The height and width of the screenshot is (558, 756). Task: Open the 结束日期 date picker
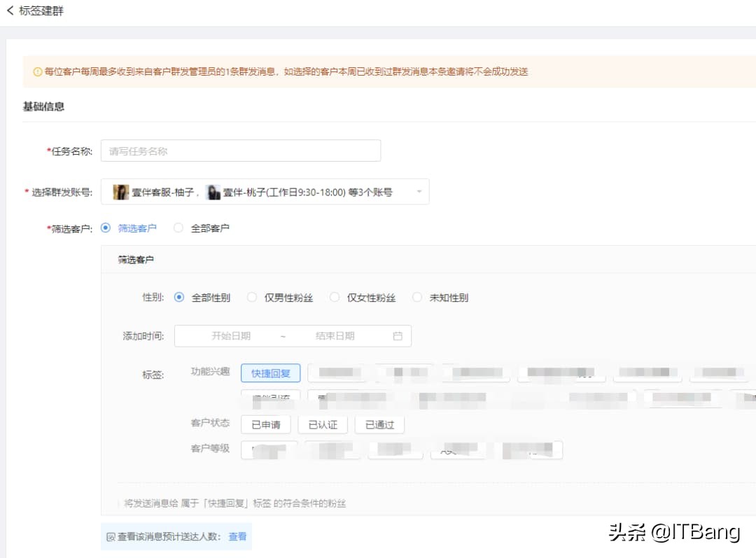tap(336, 335)
